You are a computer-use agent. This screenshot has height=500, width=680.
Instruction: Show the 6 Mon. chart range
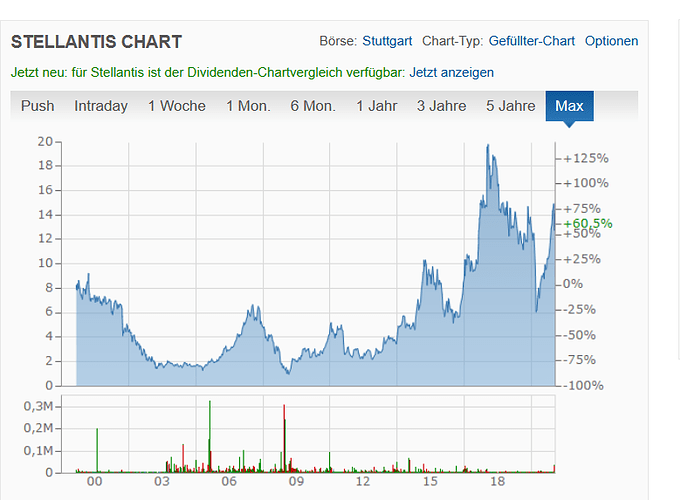point(313,106)
